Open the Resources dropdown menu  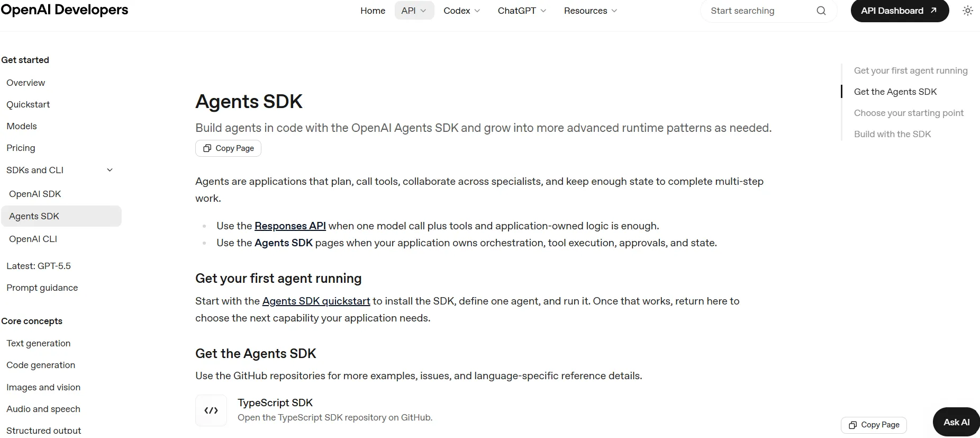point(591,11)
